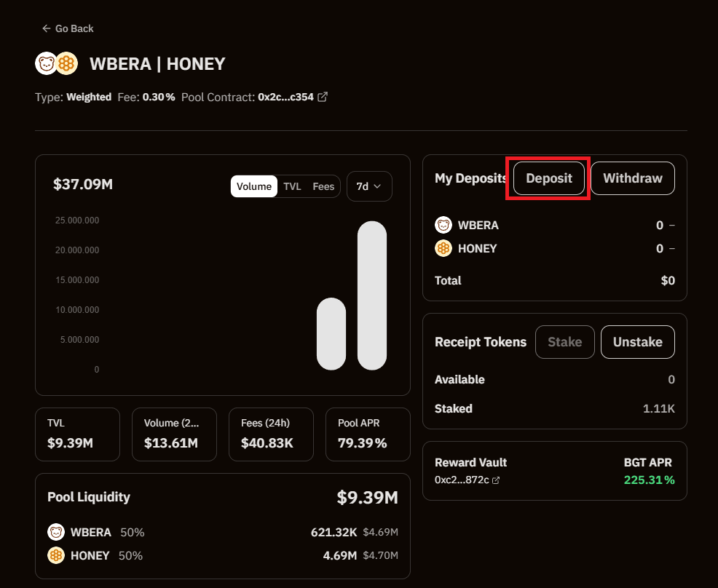This screenshot has width=718, height=588.
Task: Switch the chart to Volume
Action: click(254, 186)
